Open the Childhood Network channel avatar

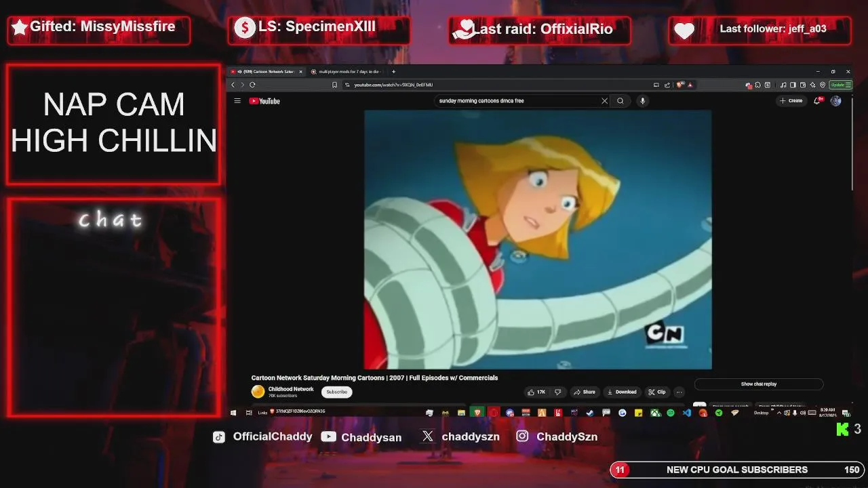(x=258, y=392)
